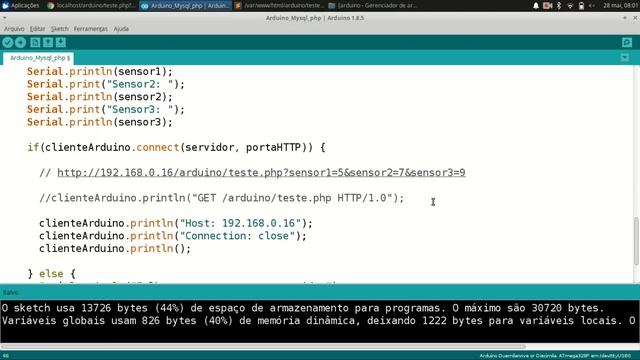Save the sketch with the Save icon
This screenshot has height=360, width=640.
coord(61,42)
